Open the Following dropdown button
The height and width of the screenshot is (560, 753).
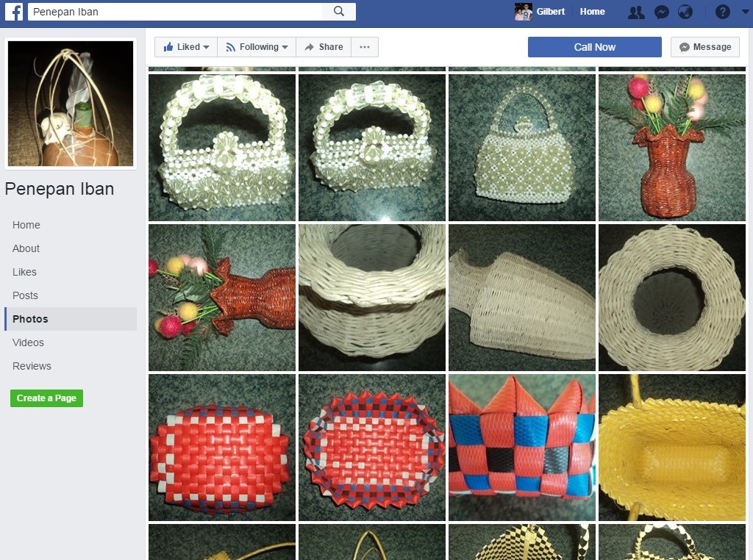[257, 47]
